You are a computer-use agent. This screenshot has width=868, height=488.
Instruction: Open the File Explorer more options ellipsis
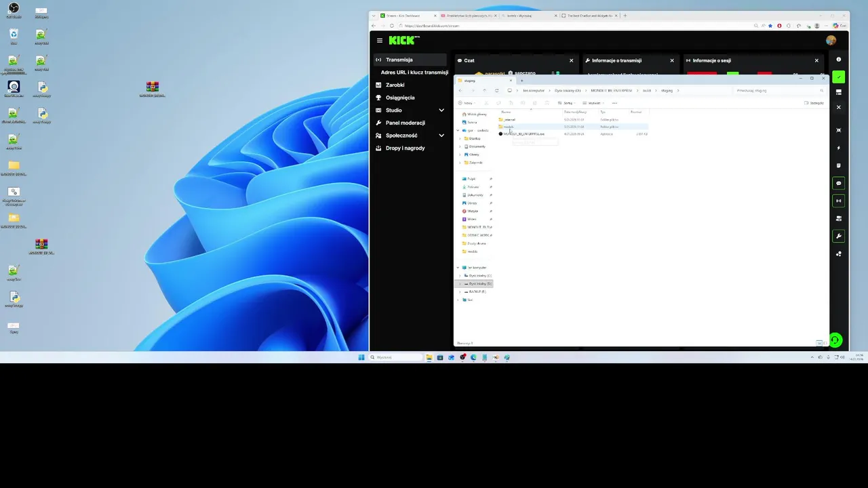(x=614, y=103)
